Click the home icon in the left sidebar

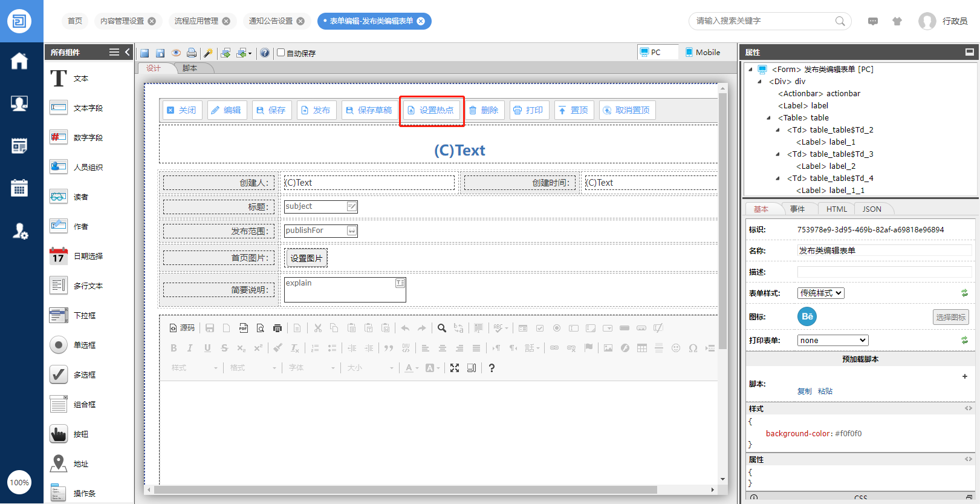(x=19, y=61)
